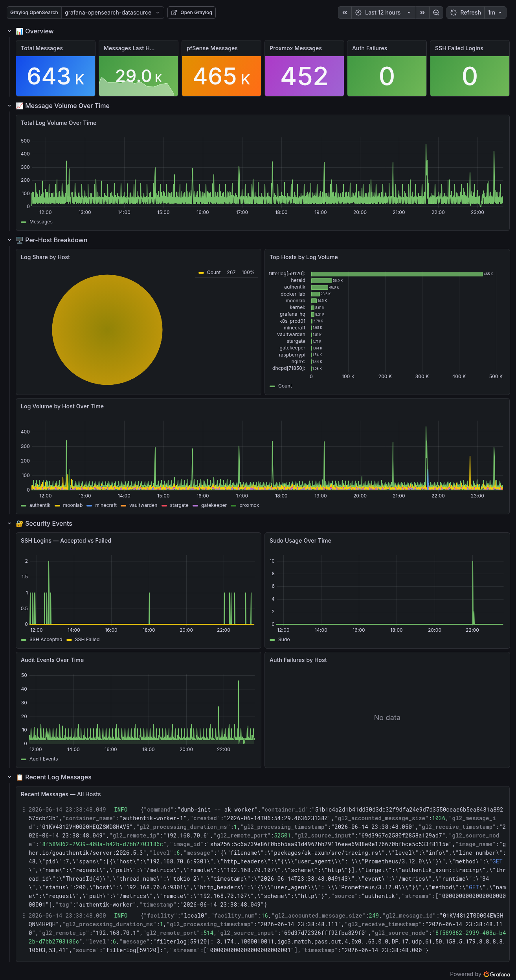Click the Audit Events Over Time title

point(52,660)
